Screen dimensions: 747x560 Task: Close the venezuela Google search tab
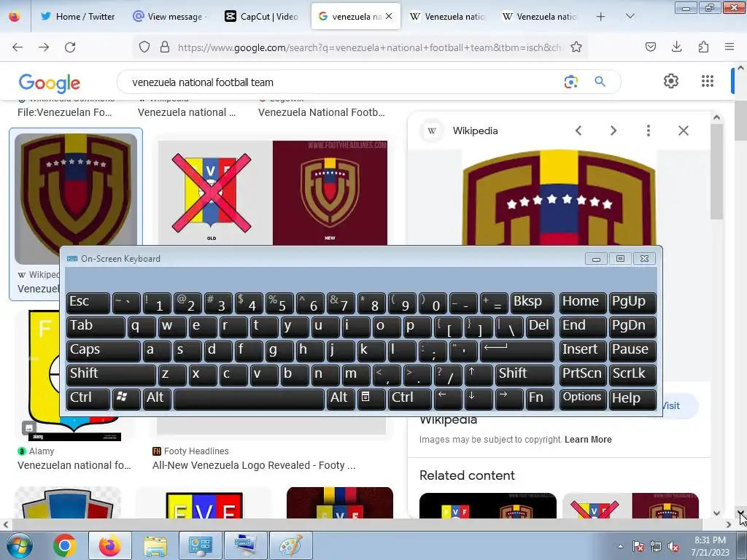coord(389,16)
